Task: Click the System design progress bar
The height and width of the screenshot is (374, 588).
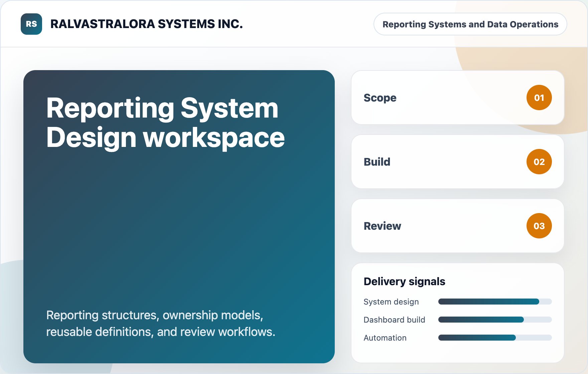Action: [495, 302]
